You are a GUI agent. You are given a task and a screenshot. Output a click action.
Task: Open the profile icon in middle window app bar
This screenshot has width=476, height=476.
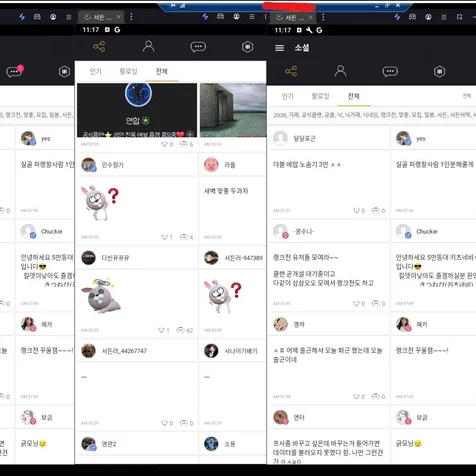point(148,46)
